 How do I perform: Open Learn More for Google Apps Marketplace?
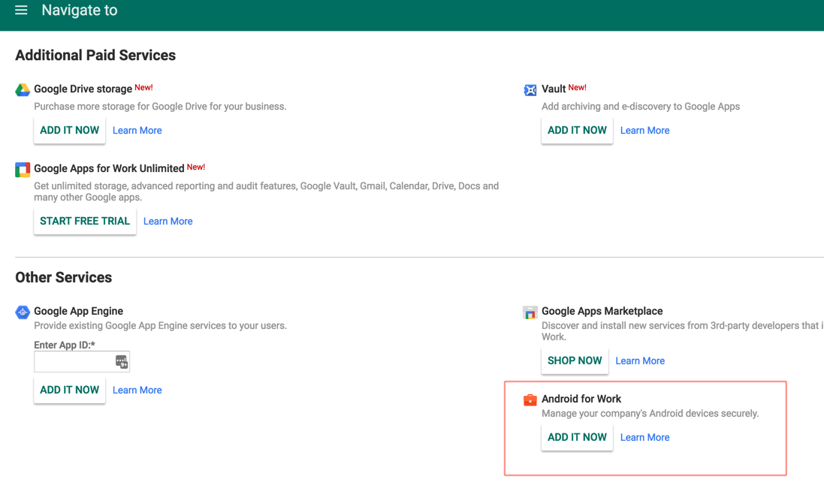click(x=640, y=361)
